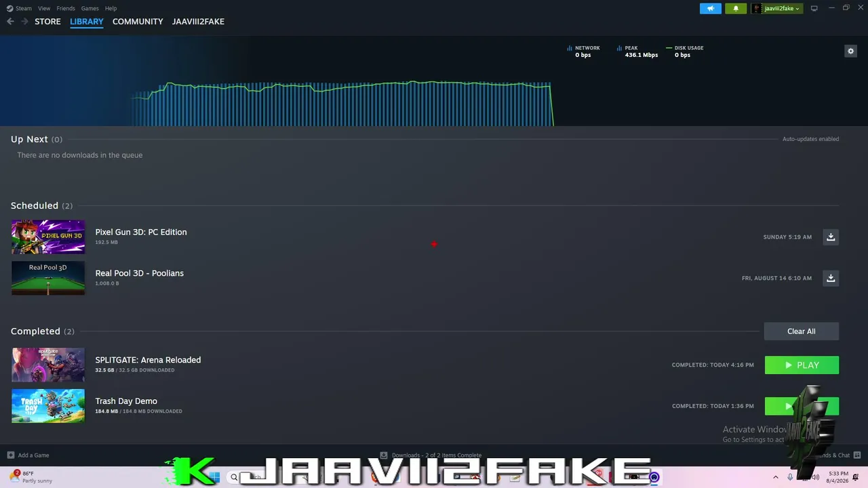Viewport: 868px width, 488px height.
Task: Click the 192.5 MB size under Pixel Gun
Action: 106,242
